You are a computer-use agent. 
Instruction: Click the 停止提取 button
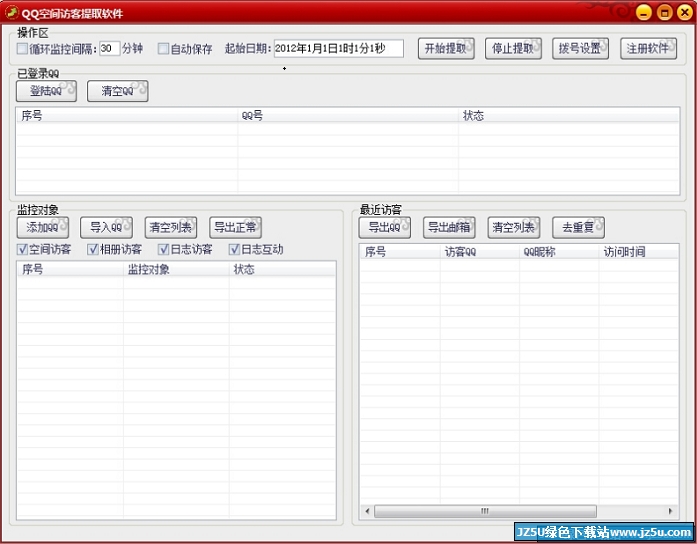(513, 48)
